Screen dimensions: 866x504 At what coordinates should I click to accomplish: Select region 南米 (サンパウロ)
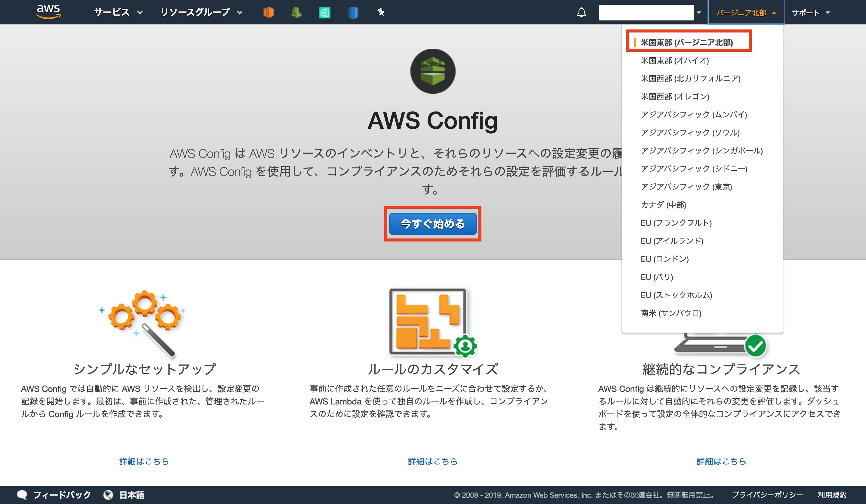671,313
